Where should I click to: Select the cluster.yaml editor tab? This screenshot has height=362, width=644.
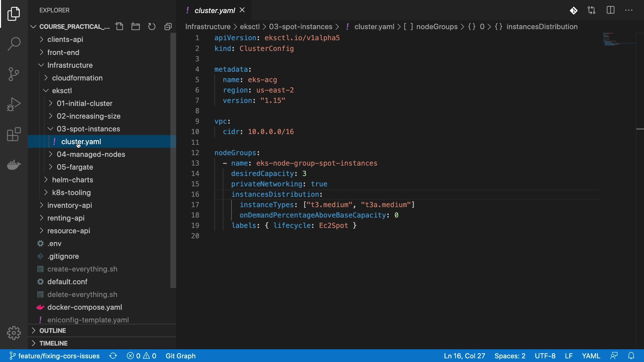[x=214, y=10]
